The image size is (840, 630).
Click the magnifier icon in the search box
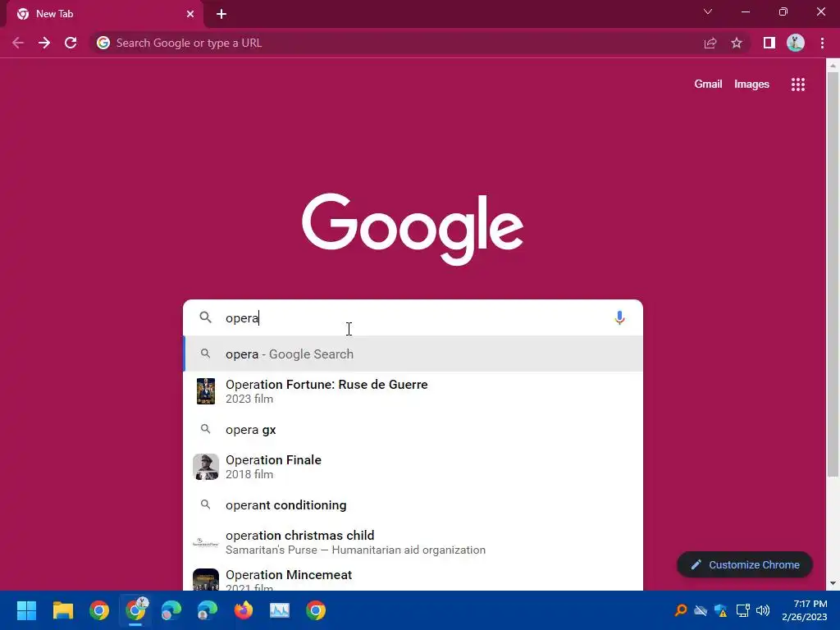click(205, 317)
